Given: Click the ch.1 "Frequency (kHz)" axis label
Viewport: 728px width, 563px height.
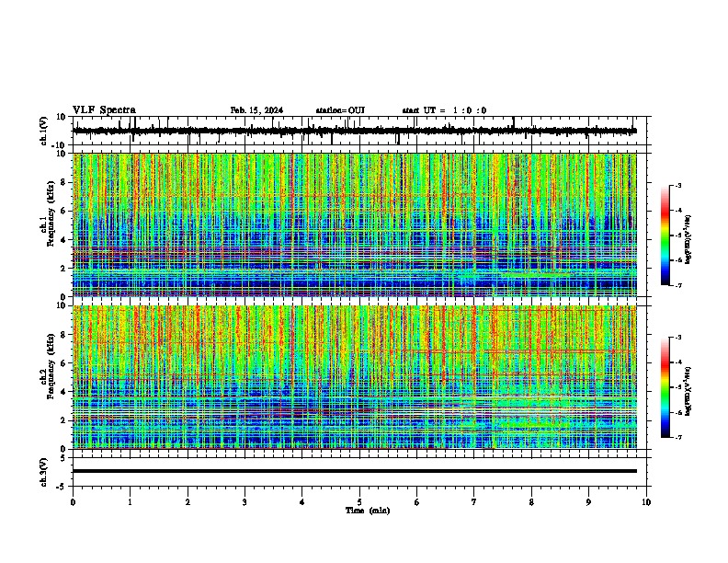Looking at the screenshot, I should point(51,214).
